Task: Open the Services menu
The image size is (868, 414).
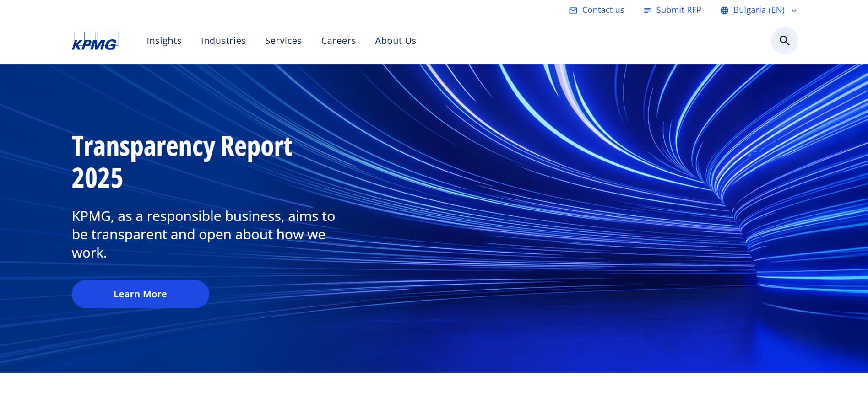Action: (283, 41)
